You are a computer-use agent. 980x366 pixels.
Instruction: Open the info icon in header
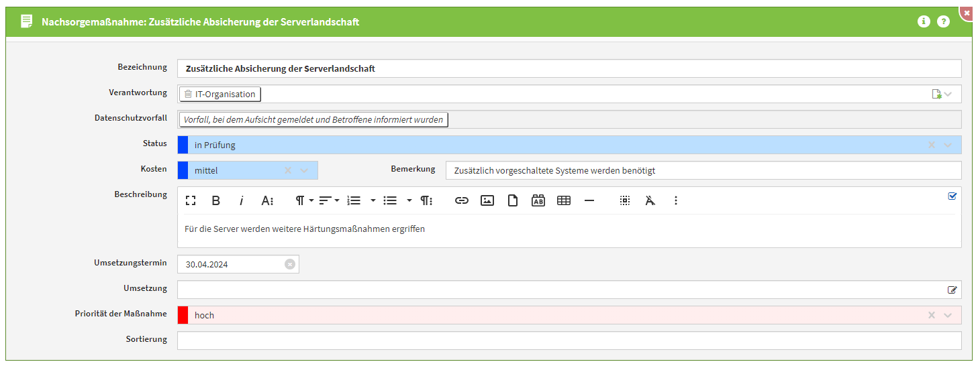click(924, 21)
